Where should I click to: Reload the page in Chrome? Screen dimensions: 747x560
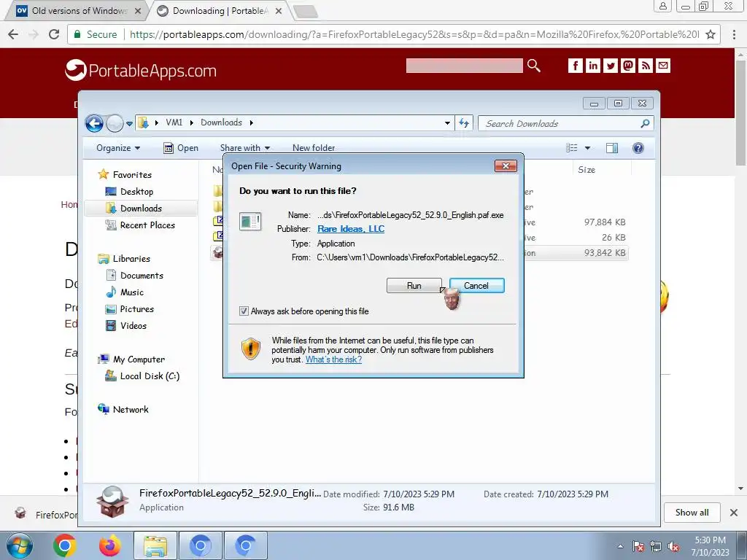point(54,34)
